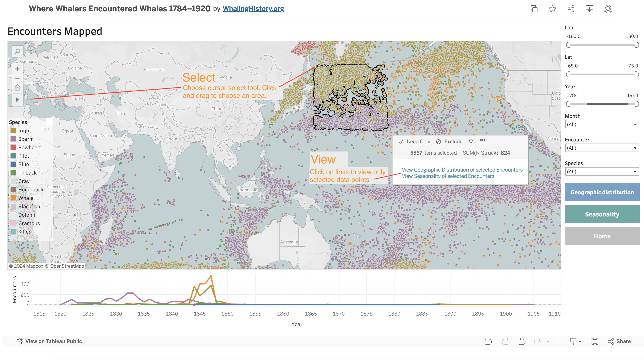
Task: Follow View Seasonality of selected Encounters link
Action: coord(448,176)
